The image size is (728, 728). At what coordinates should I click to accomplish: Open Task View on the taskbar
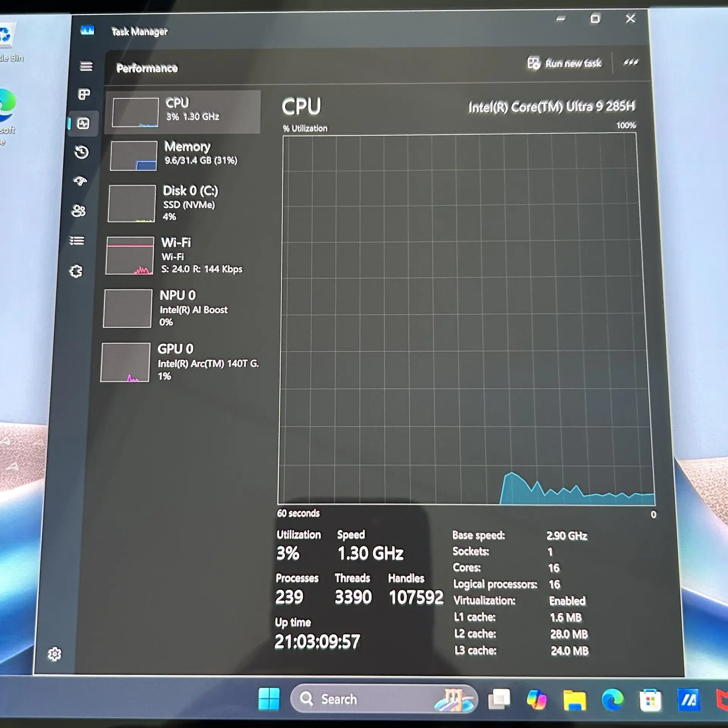pos(499,698)
